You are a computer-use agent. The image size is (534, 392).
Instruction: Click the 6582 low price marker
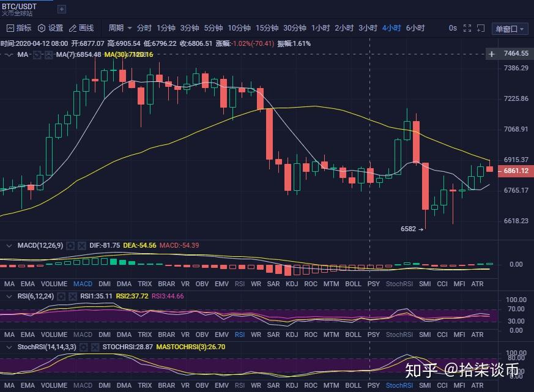(412, 229)
